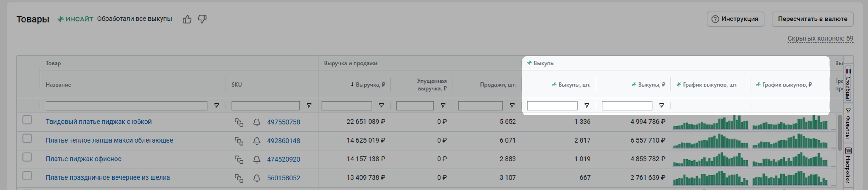Click the thumbs up feedback icon
Screen dimensions: 868x190
point(187,20)
